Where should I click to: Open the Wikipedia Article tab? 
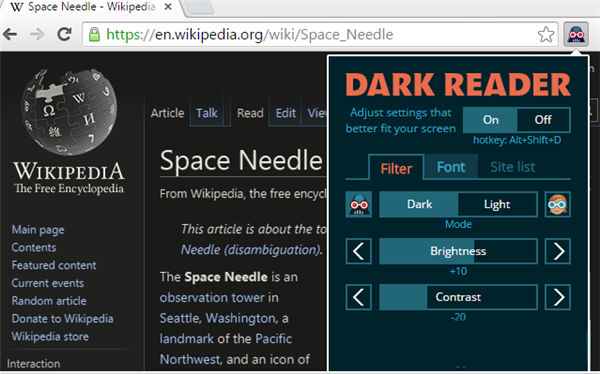[167, 113]
